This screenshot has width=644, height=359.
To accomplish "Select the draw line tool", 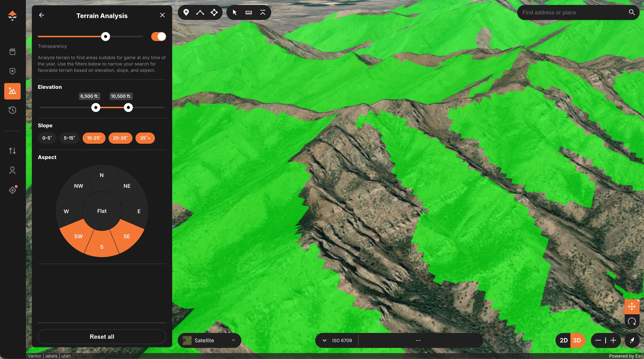I will pyautogui.click(x=200, y=12).
